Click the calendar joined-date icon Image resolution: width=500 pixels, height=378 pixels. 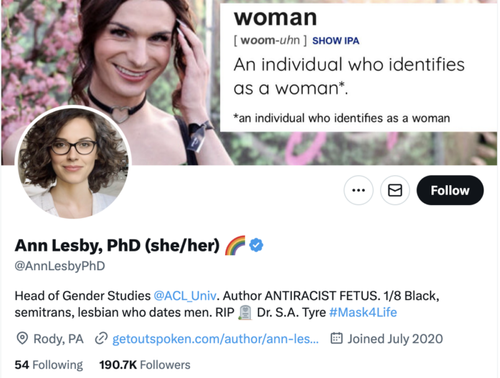pos(336,338)
